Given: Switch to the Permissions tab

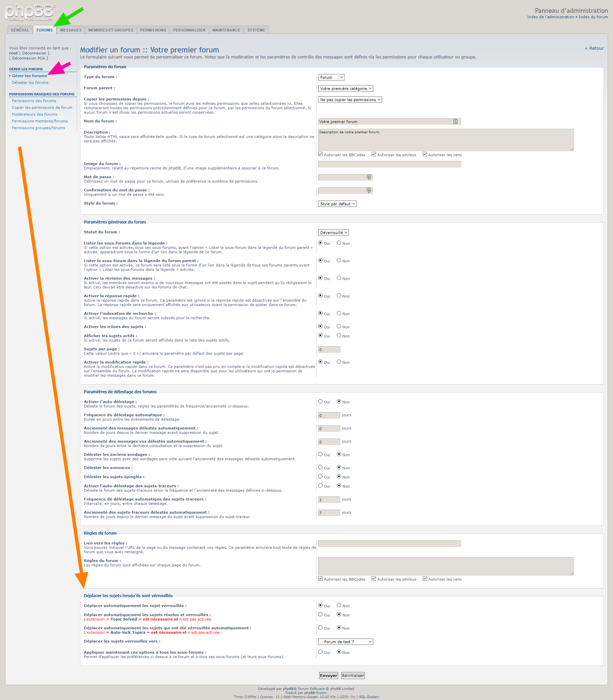Looking at the screenshot, I should (x=153, y=30).
